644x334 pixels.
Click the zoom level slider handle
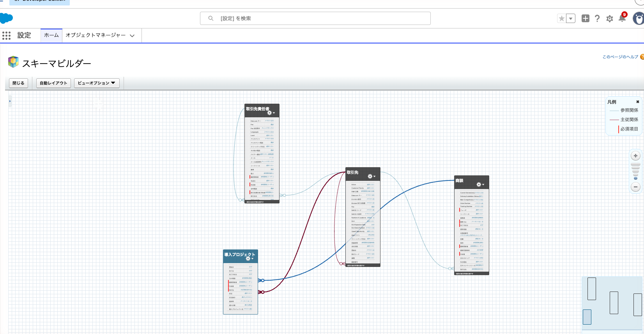(x=635, y=178)
